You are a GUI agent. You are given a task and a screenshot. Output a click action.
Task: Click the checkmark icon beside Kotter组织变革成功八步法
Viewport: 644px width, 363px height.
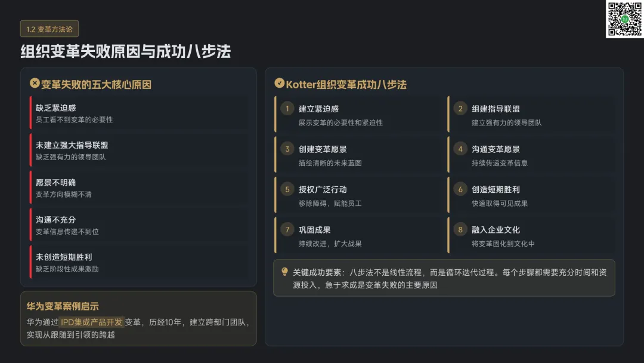click(x=279, y=84)
